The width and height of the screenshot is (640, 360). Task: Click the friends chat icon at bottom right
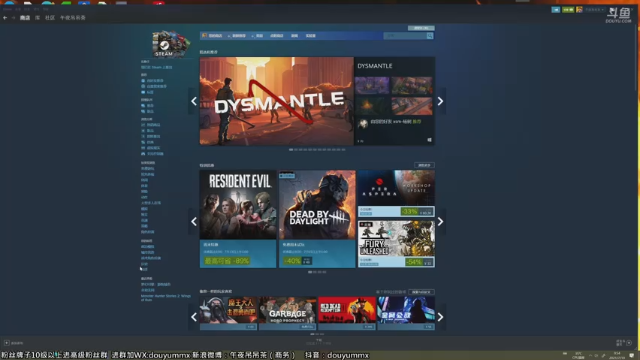click(x=629, y=343)
